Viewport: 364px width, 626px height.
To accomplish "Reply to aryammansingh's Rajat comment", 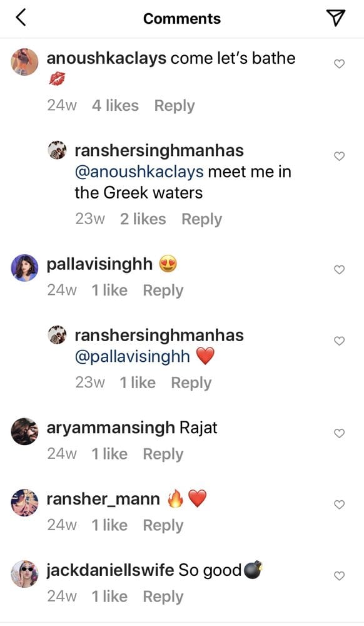I will 163,454.
